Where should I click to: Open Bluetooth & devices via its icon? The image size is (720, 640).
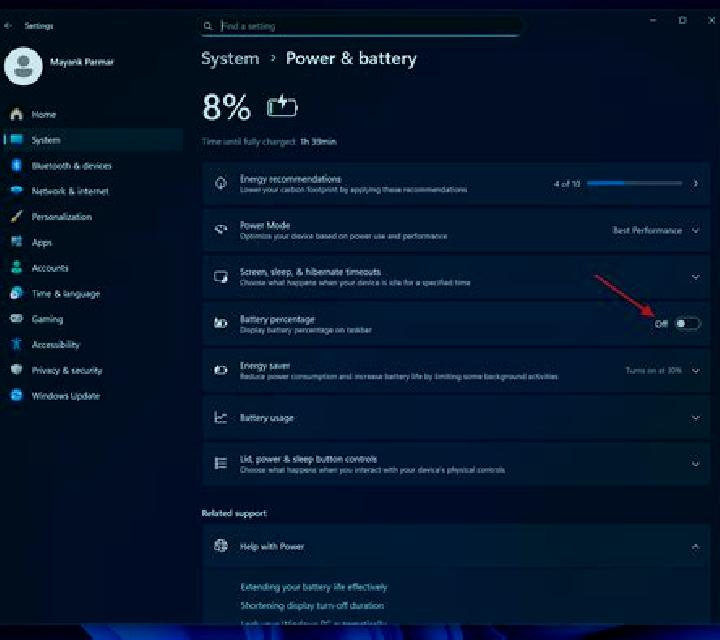coord(17,165)
